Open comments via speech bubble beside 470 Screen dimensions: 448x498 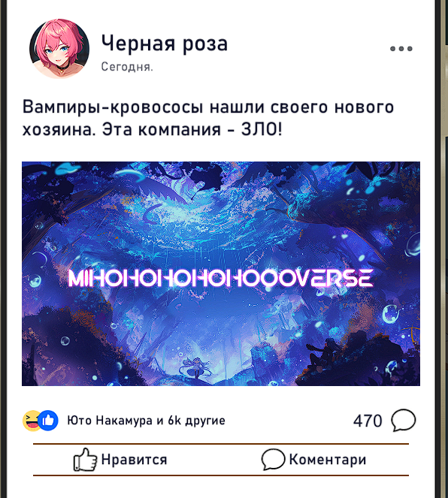(403, 421)
